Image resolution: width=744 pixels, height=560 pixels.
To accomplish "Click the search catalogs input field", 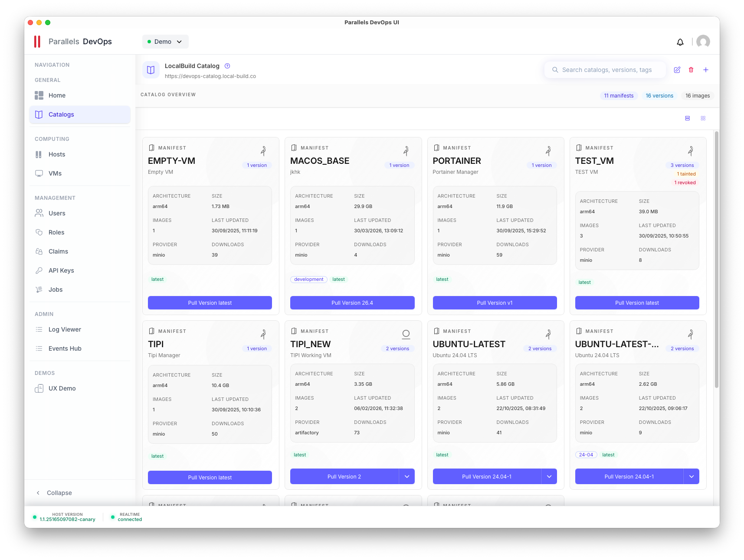I will pos(605,70).
